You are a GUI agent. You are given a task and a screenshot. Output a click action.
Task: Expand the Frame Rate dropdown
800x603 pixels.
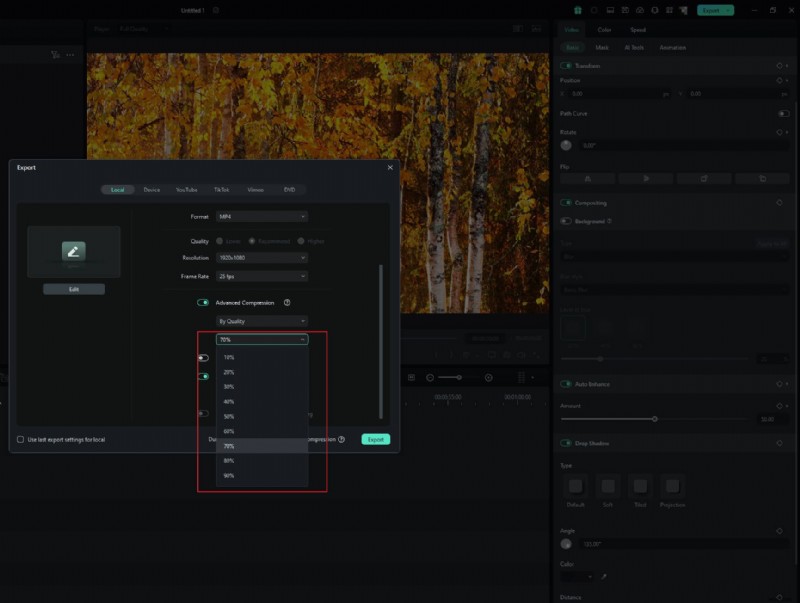[x=262, y=276]
